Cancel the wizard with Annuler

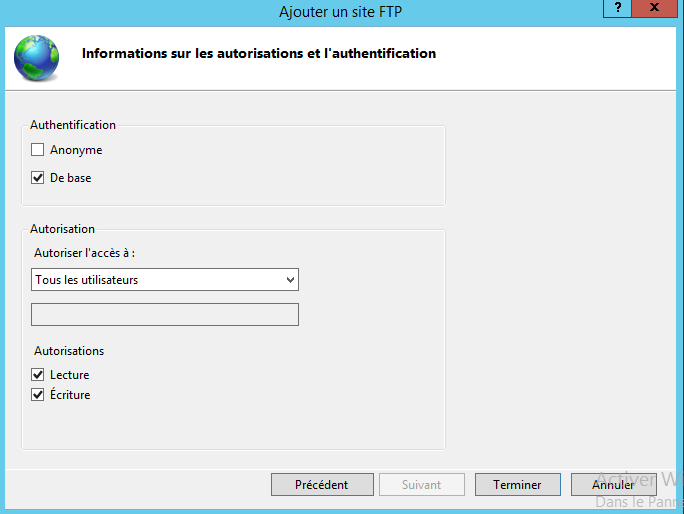(x=613, y=485)
